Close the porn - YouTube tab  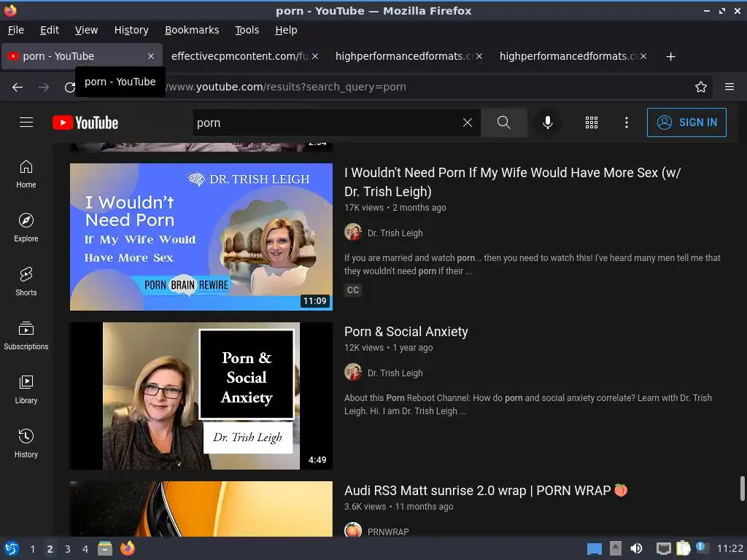coord(151,56)
